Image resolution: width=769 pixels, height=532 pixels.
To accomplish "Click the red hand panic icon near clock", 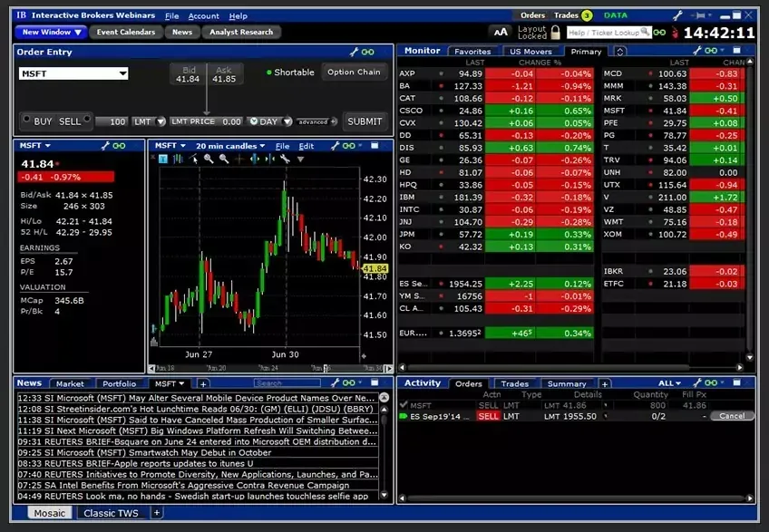I will 675,33.
